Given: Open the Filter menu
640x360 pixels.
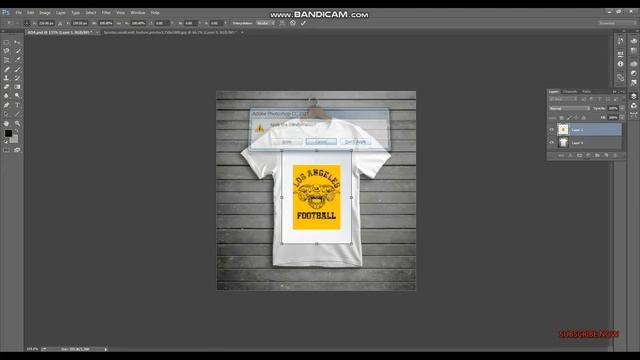Looking at the screenshot, I should tap(106, 13).
